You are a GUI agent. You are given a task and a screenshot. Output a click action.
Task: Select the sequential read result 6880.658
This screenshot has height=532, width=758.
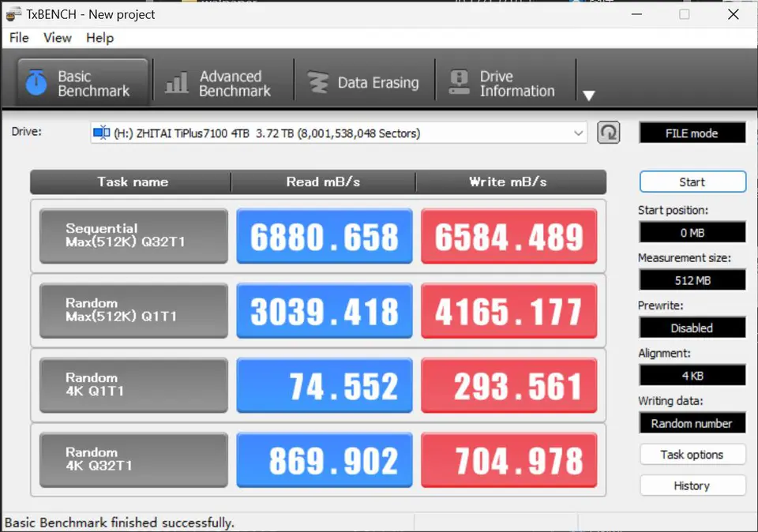pyautogui.click(x=325, y=236)
